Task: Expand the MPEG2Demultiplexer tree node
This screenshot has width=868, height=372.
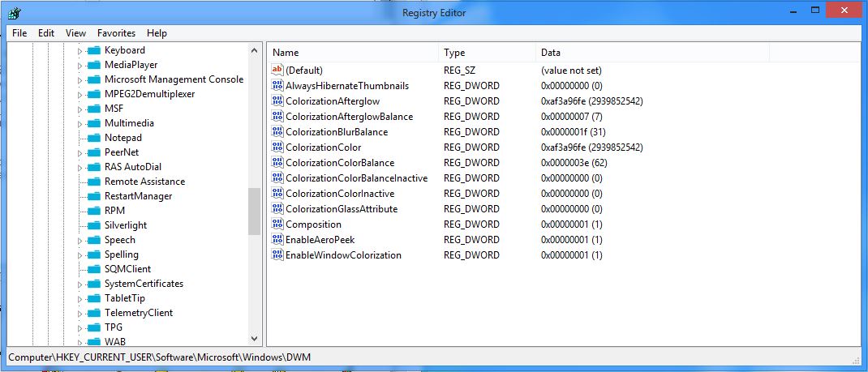Action: point(79,95)
